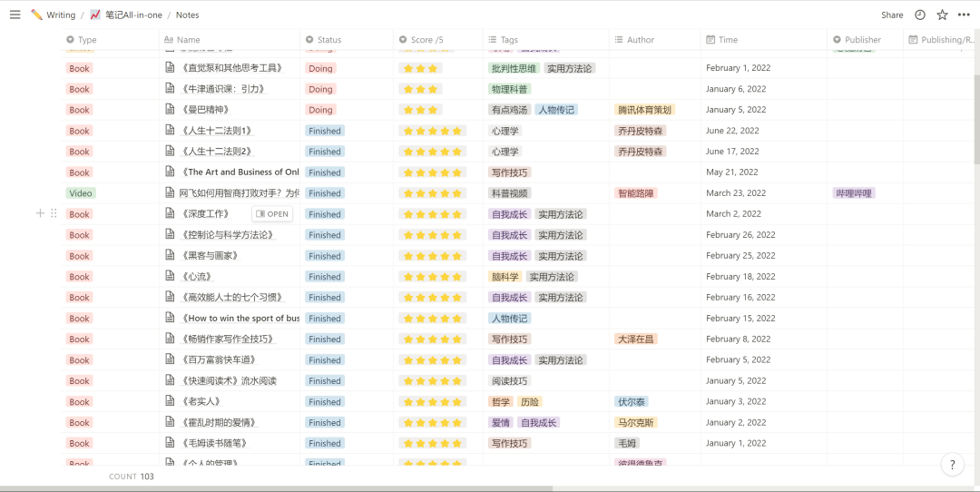Click the 阅读技巧 tag
The image size is (980, 492).
point(509,380)
